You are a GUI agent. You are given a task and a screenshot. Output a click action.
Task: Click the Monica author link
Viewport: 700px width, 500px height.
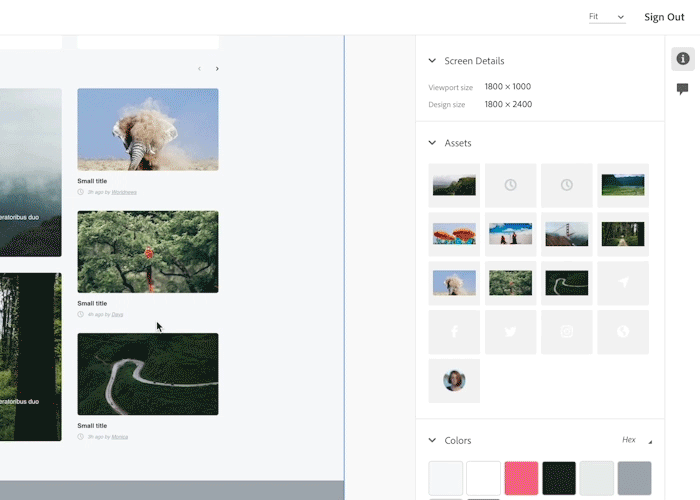[120, 437]
